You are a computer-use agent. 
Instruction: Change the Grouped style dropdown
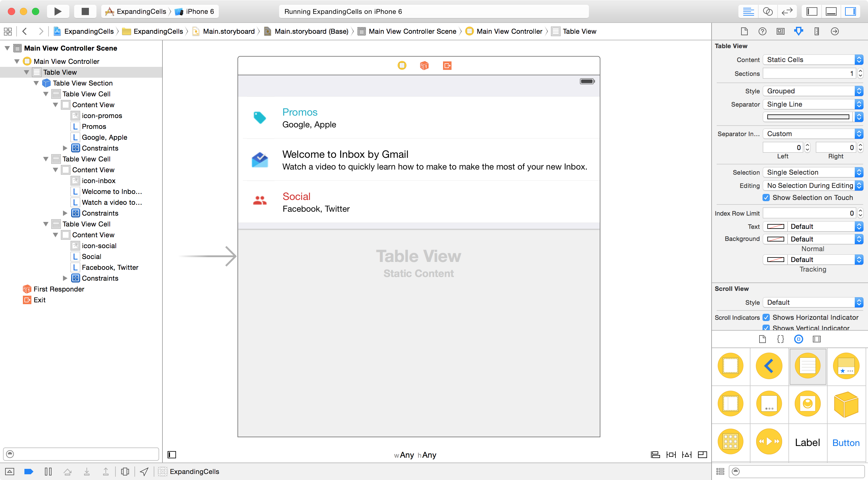(813, 91)
